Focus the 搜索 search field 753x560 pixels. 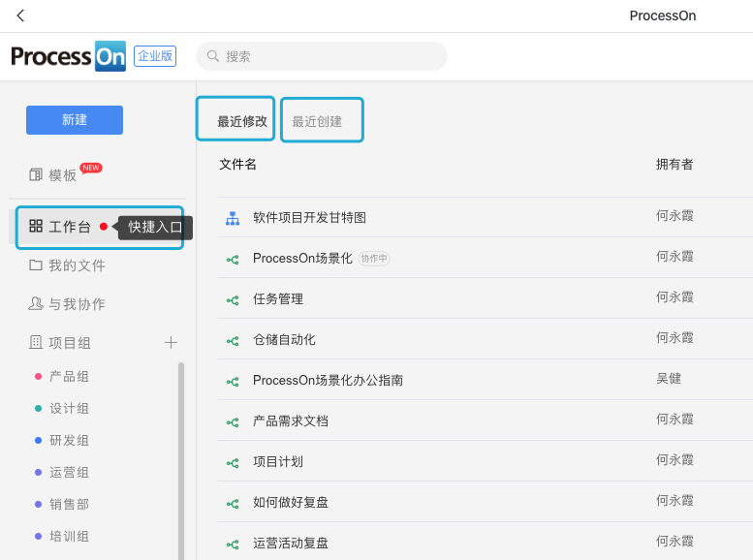tap(322, 56)
